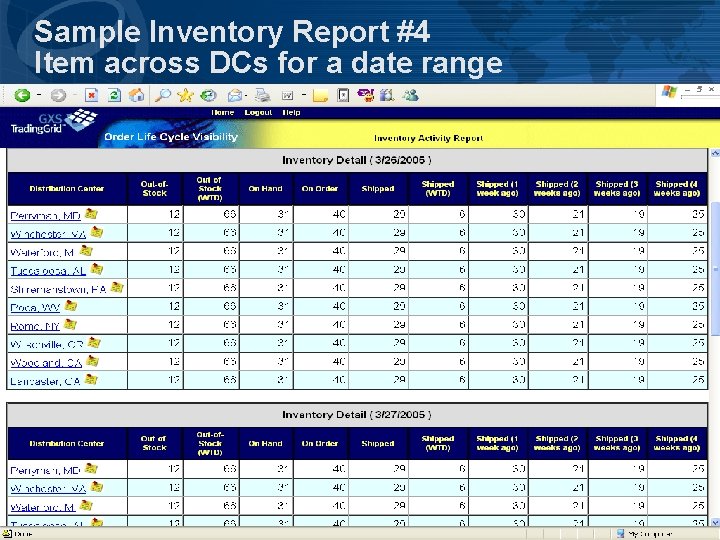The image size is (720, 540).
Task: Open the Home menu link
Action: 223,112
